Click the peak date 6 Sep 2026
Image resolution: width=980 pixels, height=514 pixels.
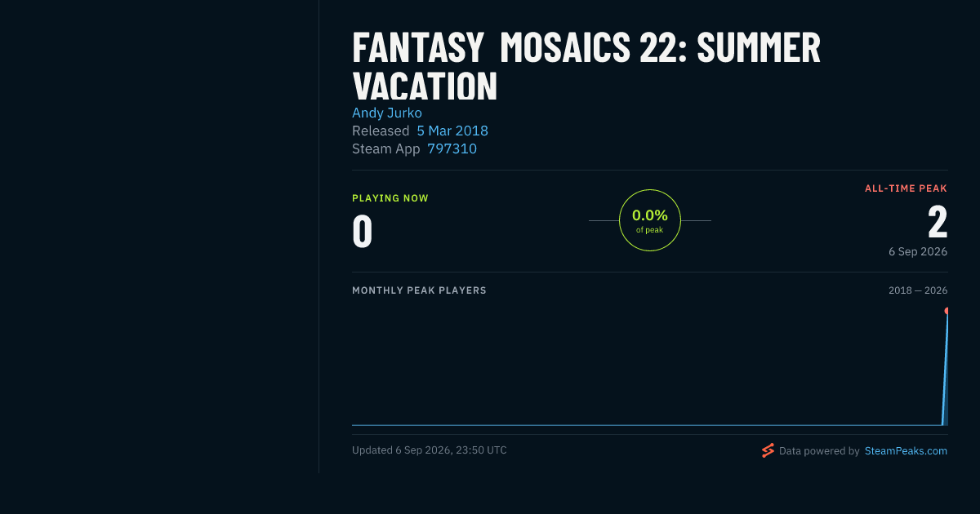[918, 251]
